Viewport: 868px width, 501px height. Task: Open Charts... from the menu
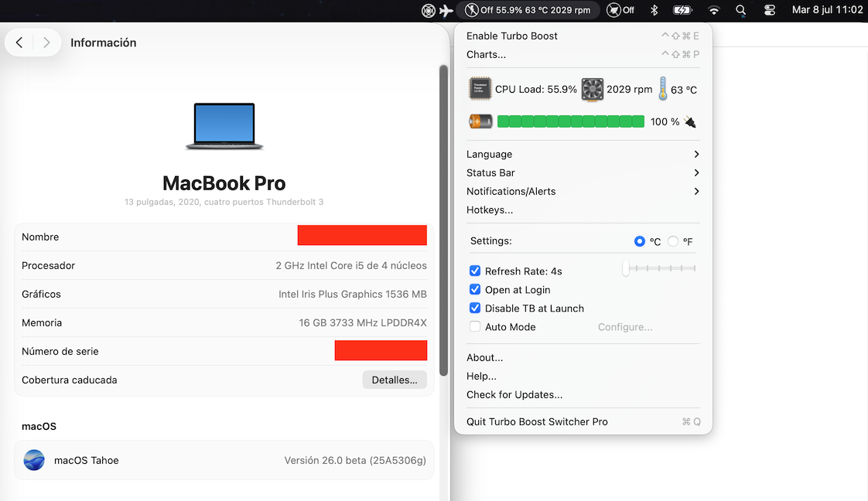(x=583, y=54)
